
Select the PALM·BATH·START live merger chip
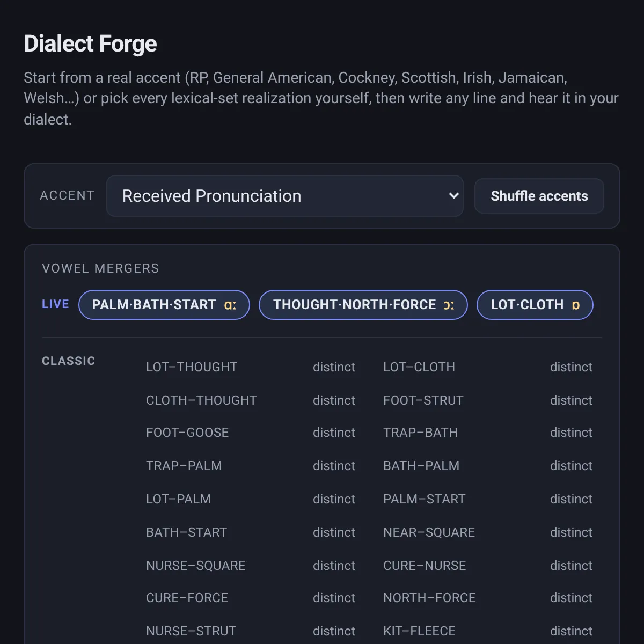pos(164,305)
